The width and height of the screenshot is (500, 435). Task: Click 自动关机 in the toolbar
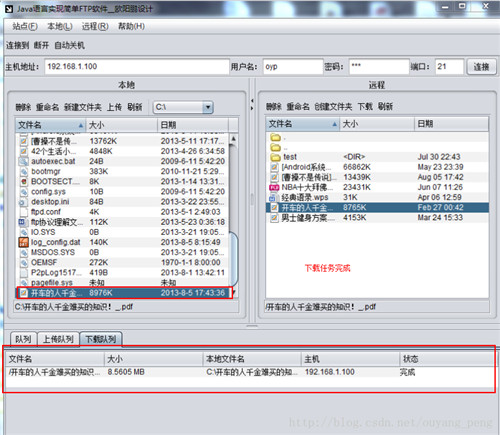coord(69,45)
